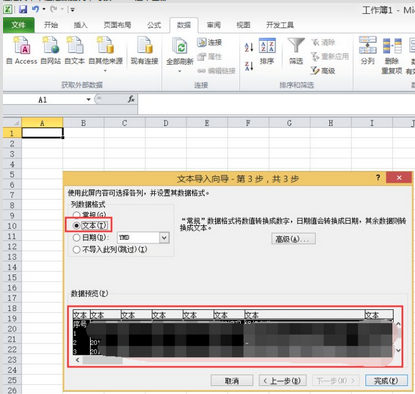Open the 文件 file menu tab
This screenshot has width=415, height=394.
click(x=19, y=25)
